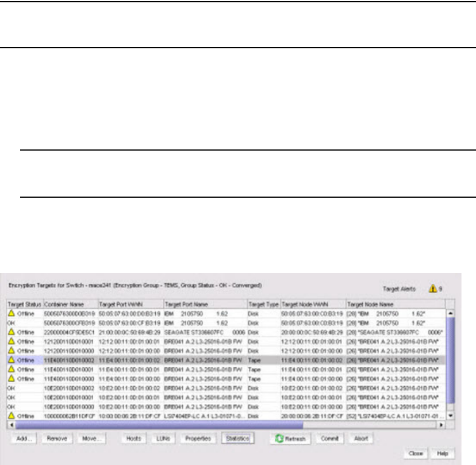
Task: Click port WWN 11:E4:00:11:0D:01:00:01
Action: click(129, 370)
